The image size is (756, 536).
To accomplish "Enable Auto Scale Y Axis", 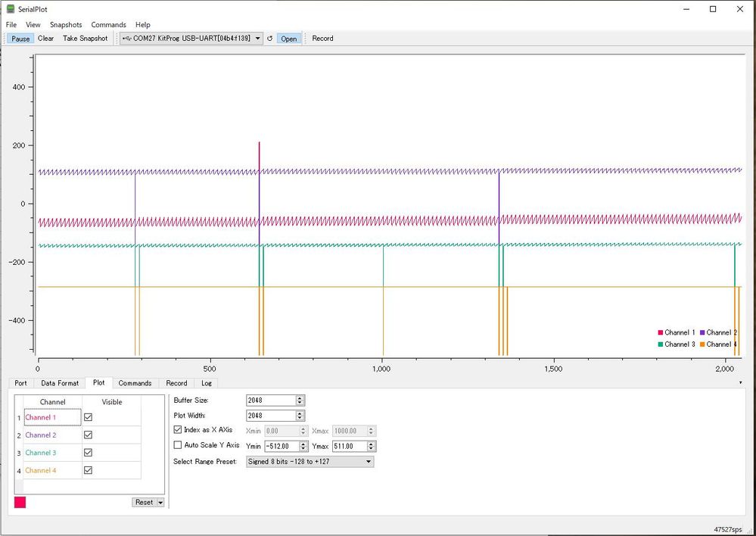I will click(x=177, y=445).
